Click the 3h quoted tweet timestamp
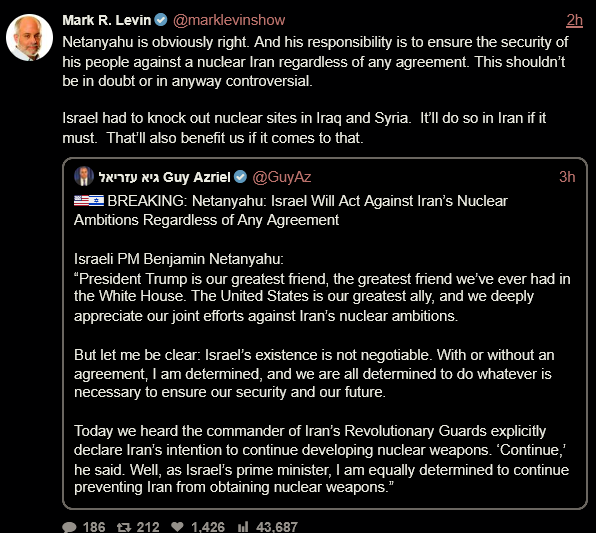The width and height of the screenshot is (596, 533). [567, 177]
